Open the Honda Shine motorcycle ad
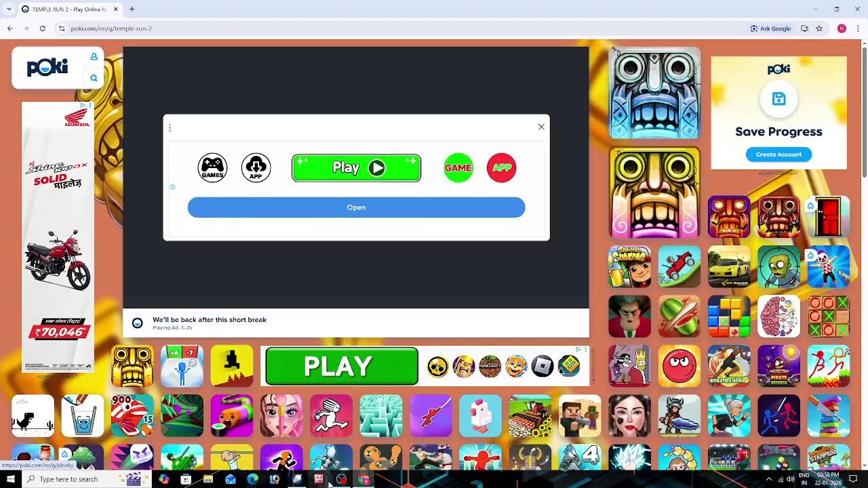 pyautogui.click(x=58, y=237)
